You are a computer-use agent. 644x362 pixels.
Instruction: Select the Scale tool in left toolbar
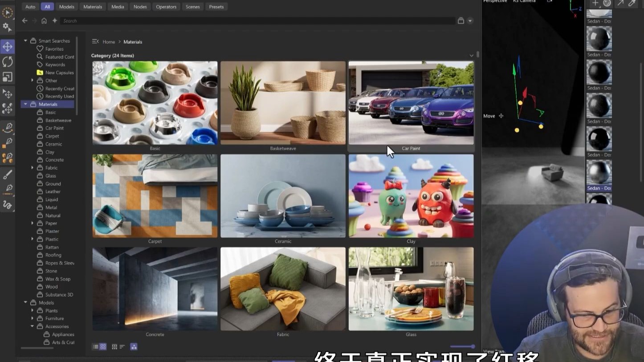pyautogui.click(x=7, y=77)
